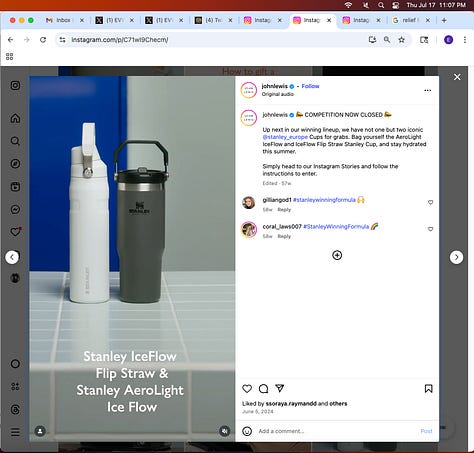
Task: View others who liked the post
Action: point(338,404)
